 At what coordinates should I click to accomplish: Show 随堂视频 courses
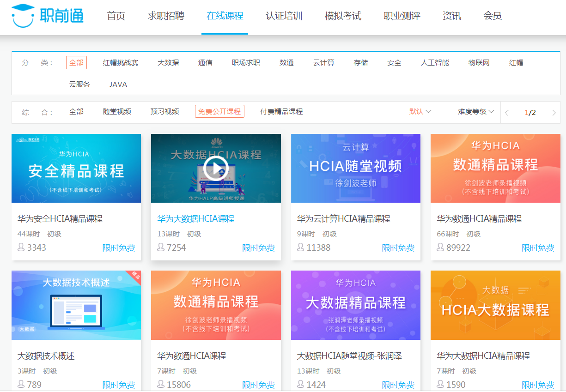pos(117,112)
